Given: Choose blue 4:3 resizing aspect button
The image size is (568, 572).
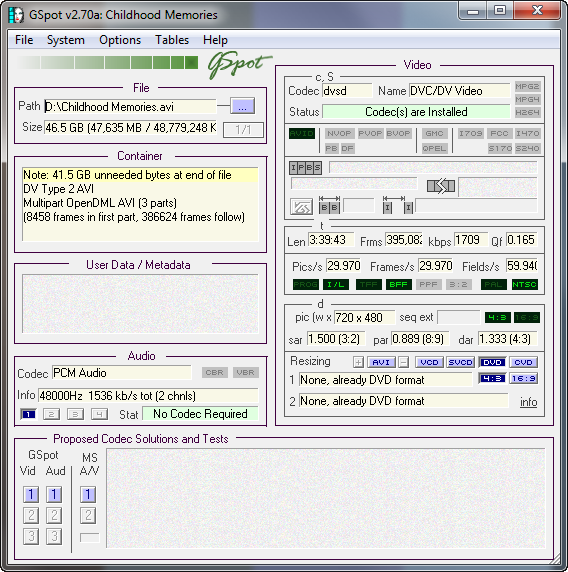Looking at the screenshot, I should (x=492, y=378).
